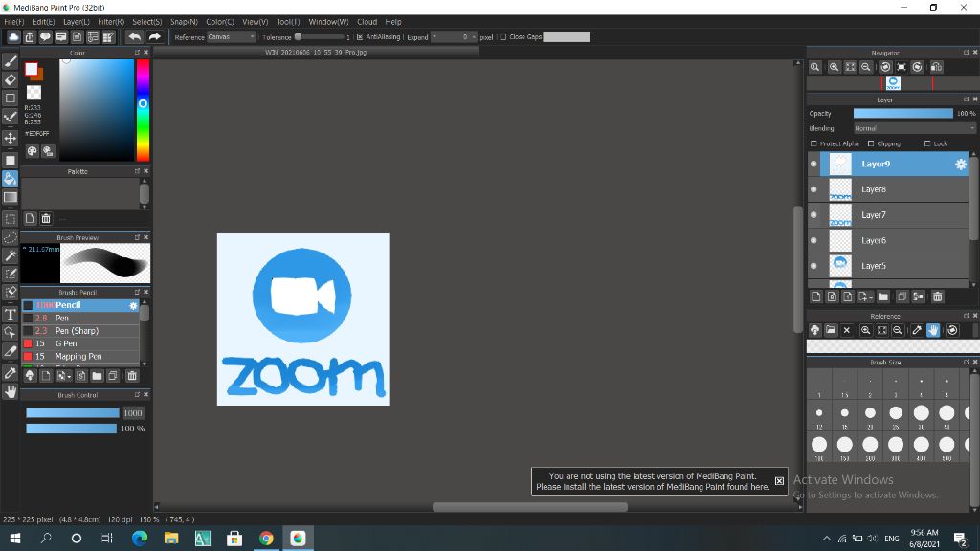Delete palette color with trash icon
The width and height of the screenshot is (980, 551).
coord(46,219)
